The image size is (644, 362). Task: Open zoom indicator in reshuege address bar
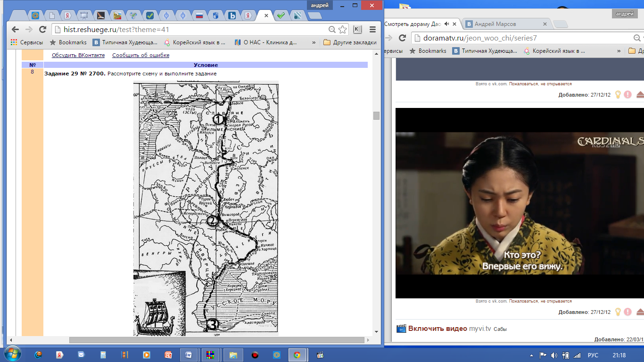coord(332,30)
